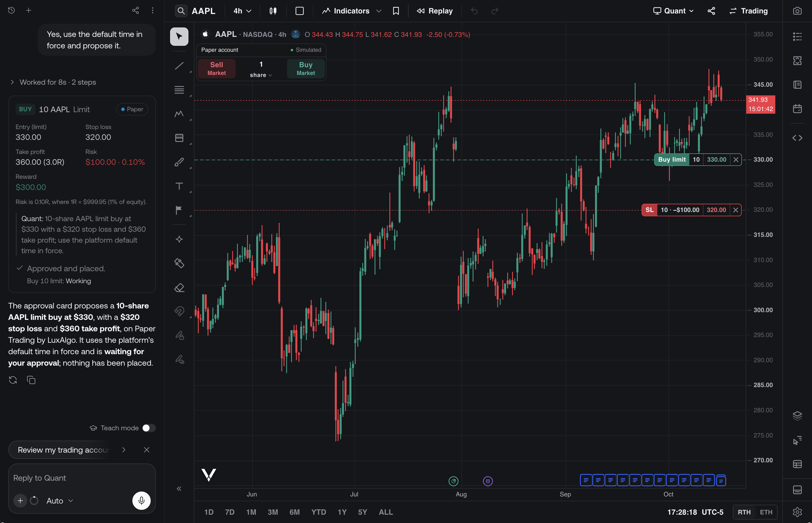
Task: Open chart settings gear icon
Action: pos(797,512)
